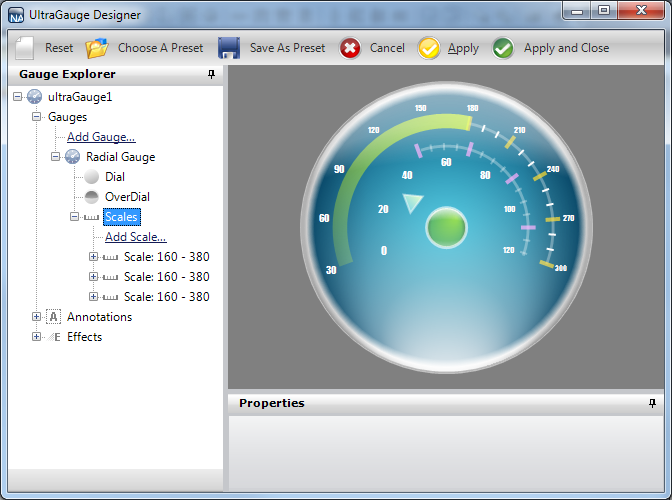This screenshot has width=672, height=500.
Task: Click the Reset toolbar label
Action: pos(59,48)
